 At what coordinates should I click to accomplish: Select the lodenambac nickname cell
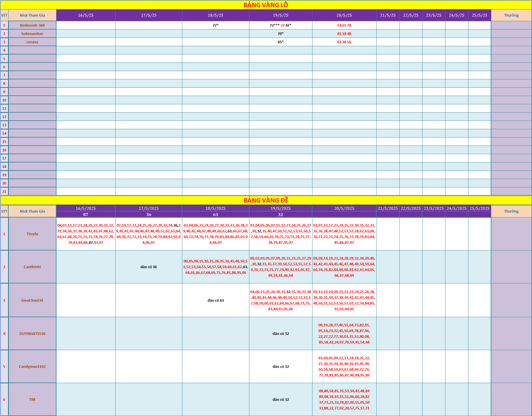click(32, 34)
